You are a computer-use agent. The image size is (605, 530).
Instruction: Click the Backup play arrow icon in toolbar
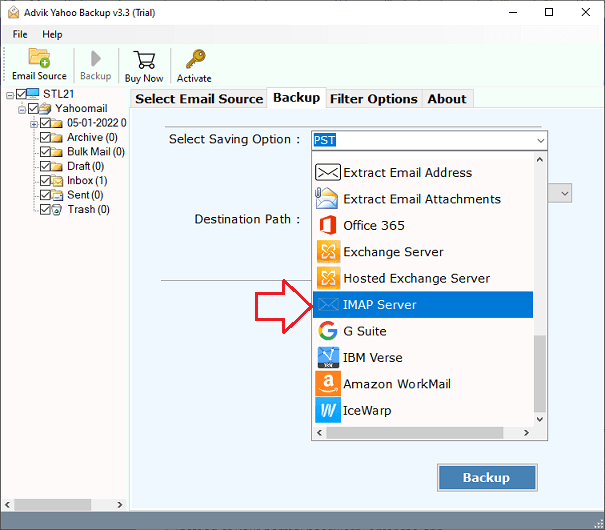point(95,59)
